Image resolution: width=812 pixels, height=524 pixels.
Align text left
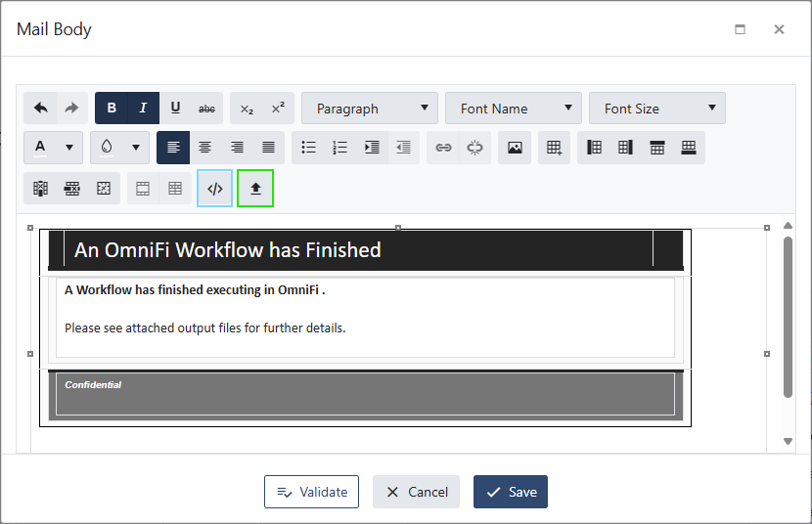point(173,148)
